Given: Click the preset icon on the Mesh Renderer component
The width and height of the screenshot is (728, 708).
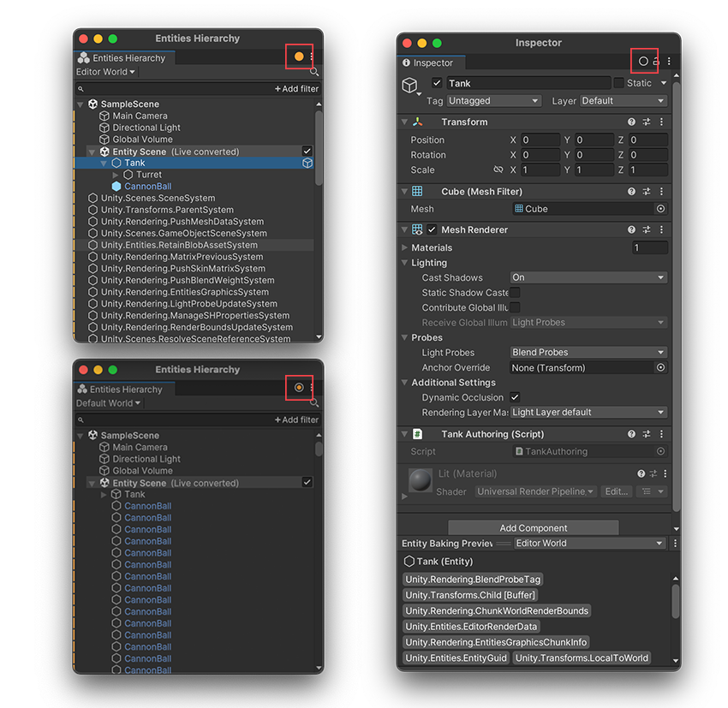Looking at the screenshot, I should tap(647, 229).
